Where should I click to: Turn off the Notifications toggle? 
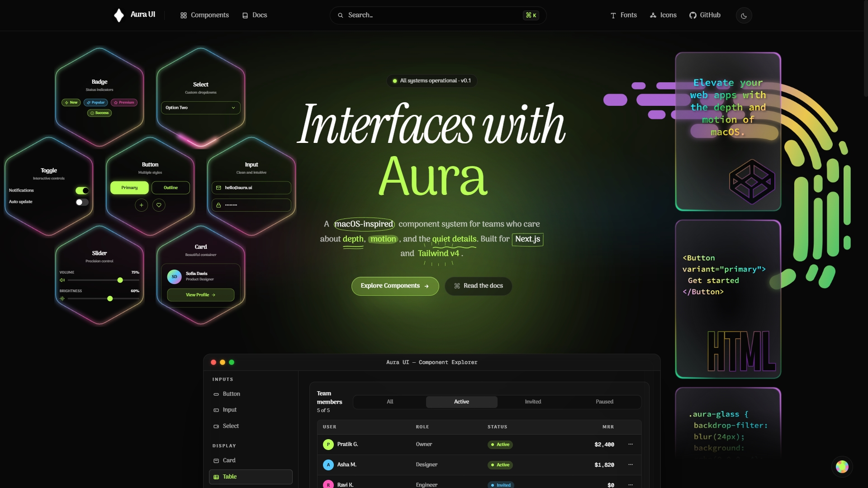(x=82, y=190)
